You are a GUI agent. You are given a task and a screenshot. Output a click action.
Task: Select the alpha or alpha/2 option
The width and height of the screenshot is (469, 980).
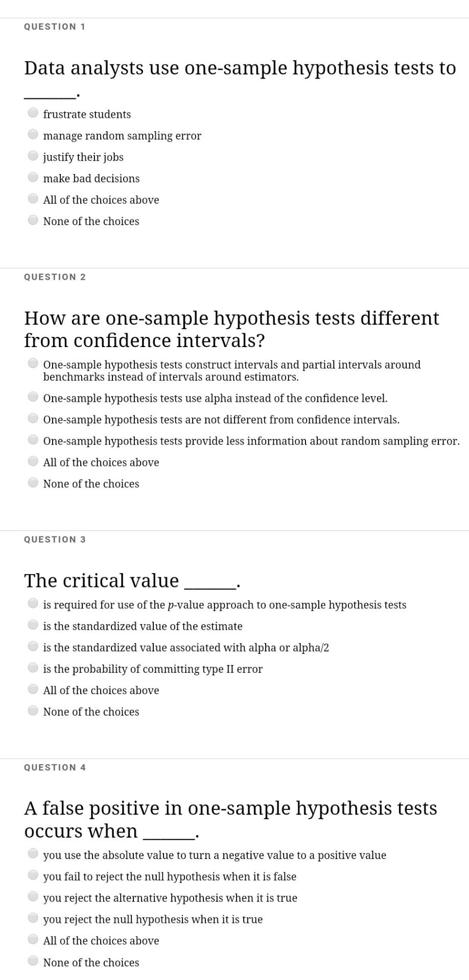click(x=33, y=645)
